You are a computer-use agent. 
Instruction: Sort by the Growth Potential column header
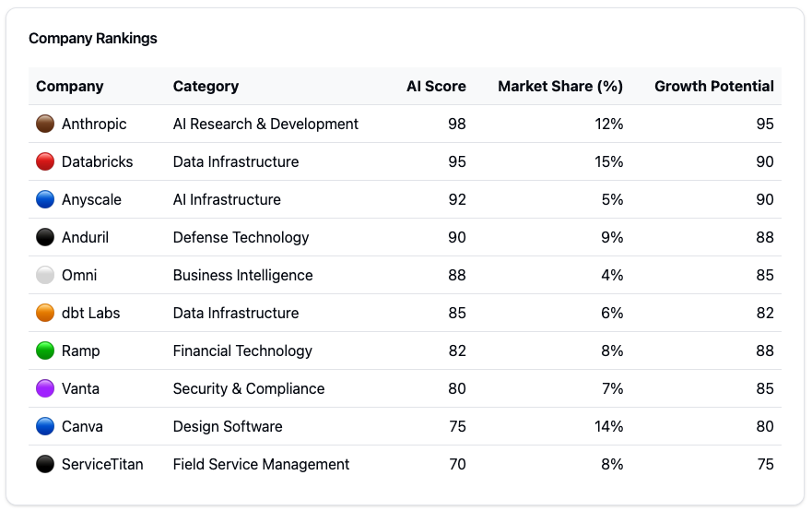(714, 86)
